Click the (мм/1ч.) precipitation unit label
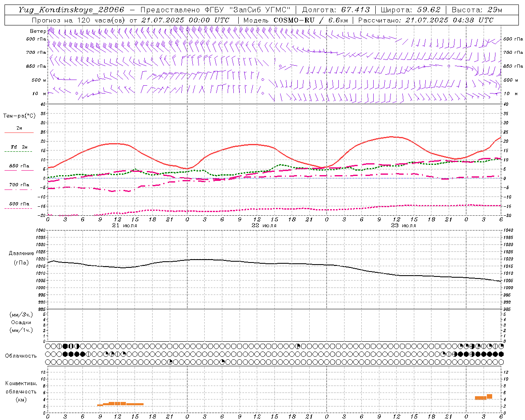The width and height of the screenshot is (525, 420). 21,330
